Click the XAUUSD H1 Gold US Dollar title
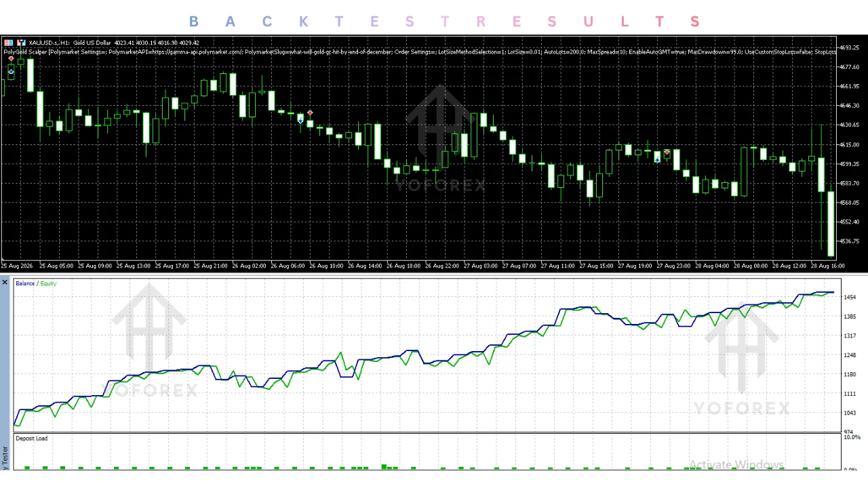Viewport: 868px width, 488px height. (70, 43)
